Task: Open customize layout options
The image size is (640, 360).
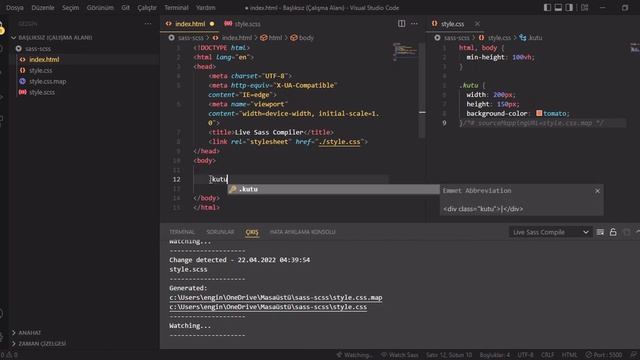Action: tap(584, 8)
